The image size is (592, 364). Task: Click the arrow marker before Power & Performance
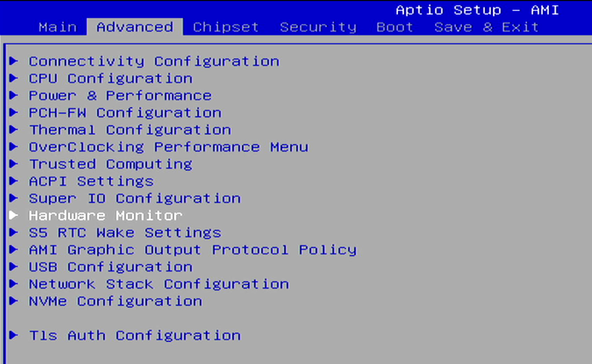click(14, 95)
